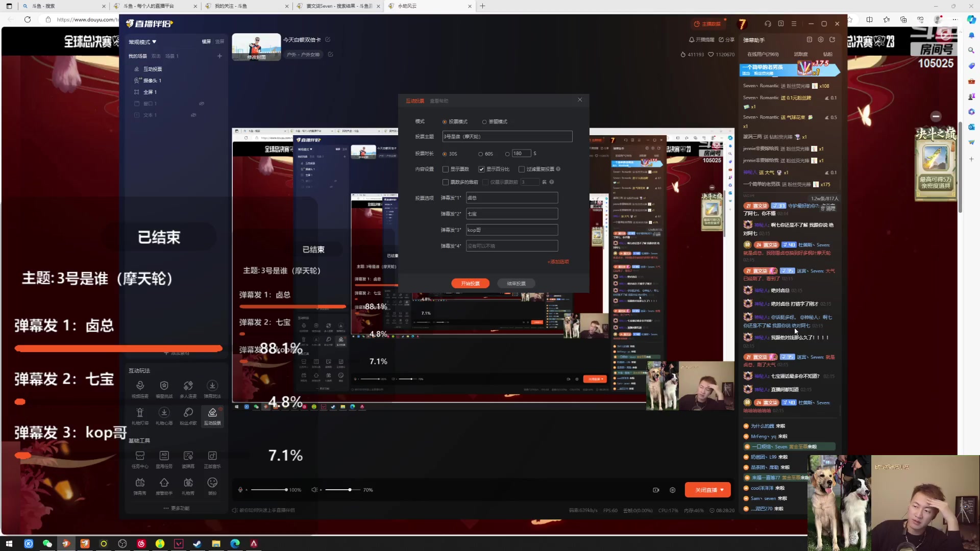Show hidden 窗口 1 source

pos(202,104)
